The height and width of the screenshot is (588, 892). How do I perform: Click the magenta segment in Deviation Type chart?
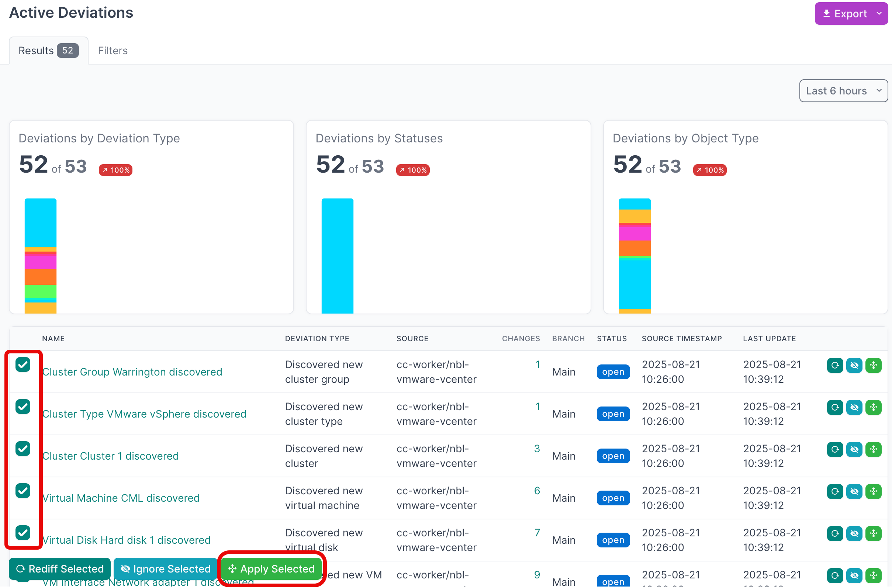coord(41,262)
